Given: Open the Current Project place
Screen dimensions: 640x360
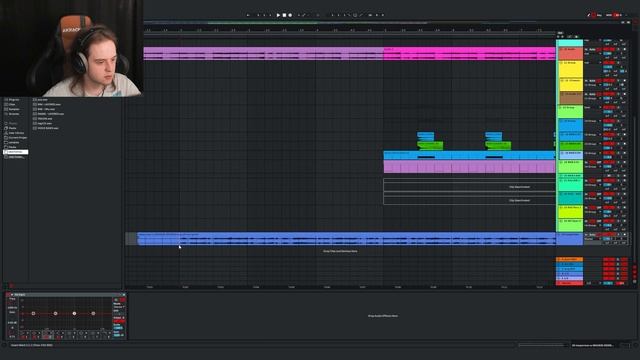Looking at the screenshot, I should pyautogui.click(x=16, y=138).
